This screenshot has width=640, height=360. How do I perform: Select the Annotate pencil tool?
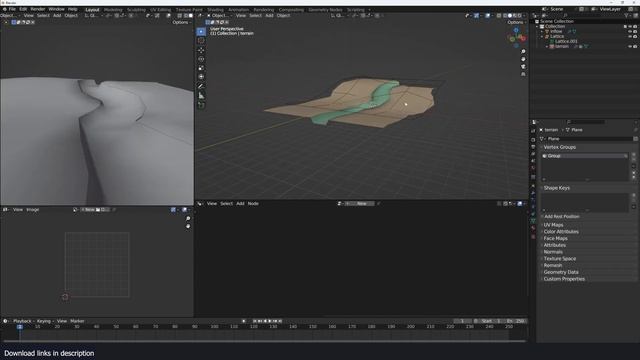pyautogui.click(x=201, y=86)
